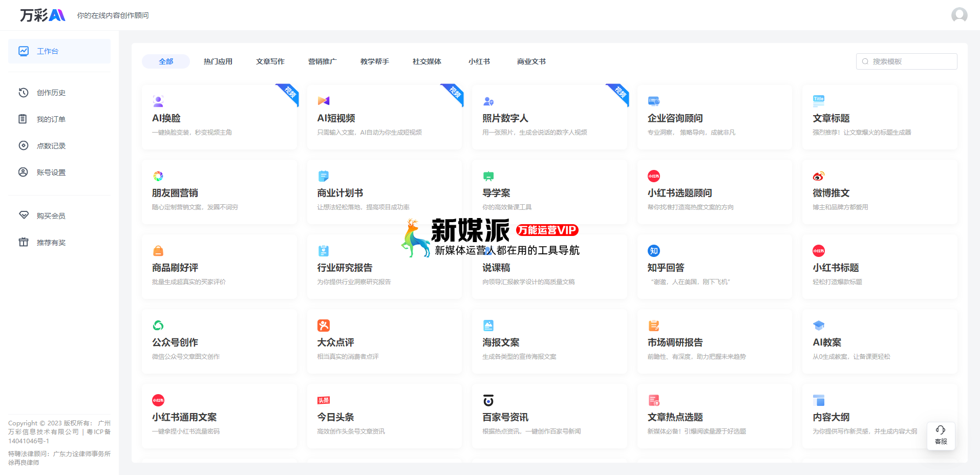Focus the 搜索模板 search field
This screenshot has height=475, width=980.
906,61
